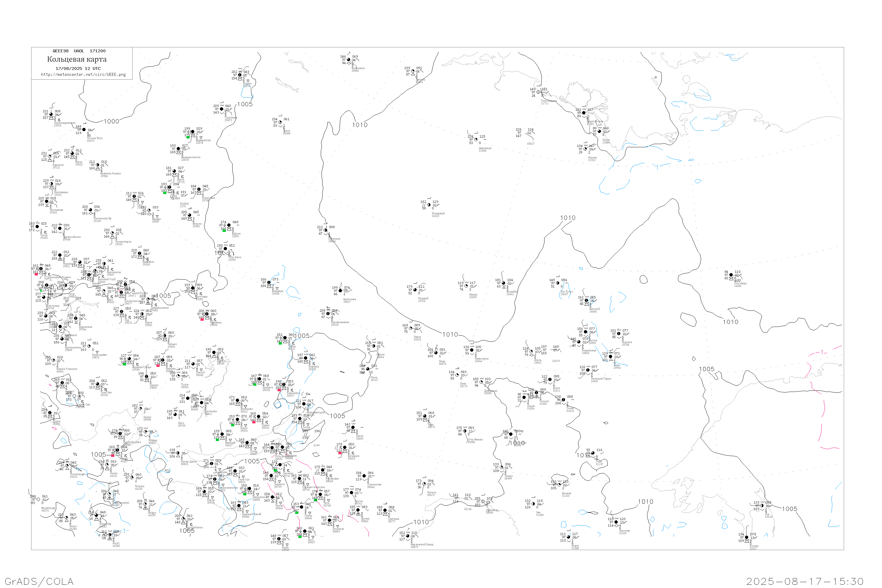Click the Оха station half-filled circle
The image size is (882, 588).
(762, 506)
